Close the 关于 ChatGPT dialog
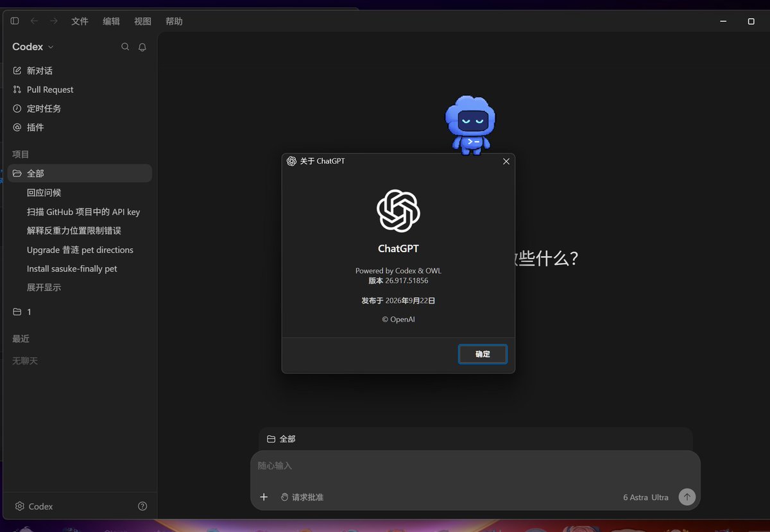Screen dimensions: 770x532 (x=506, y=161)
